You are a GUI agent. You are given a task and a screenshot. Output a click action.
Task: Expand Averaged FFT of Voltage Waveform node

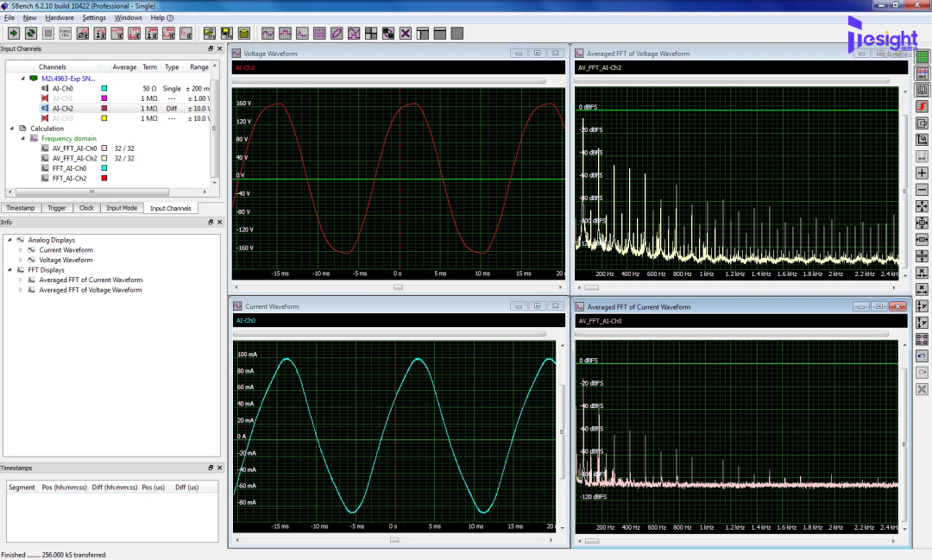coord(21,290)
